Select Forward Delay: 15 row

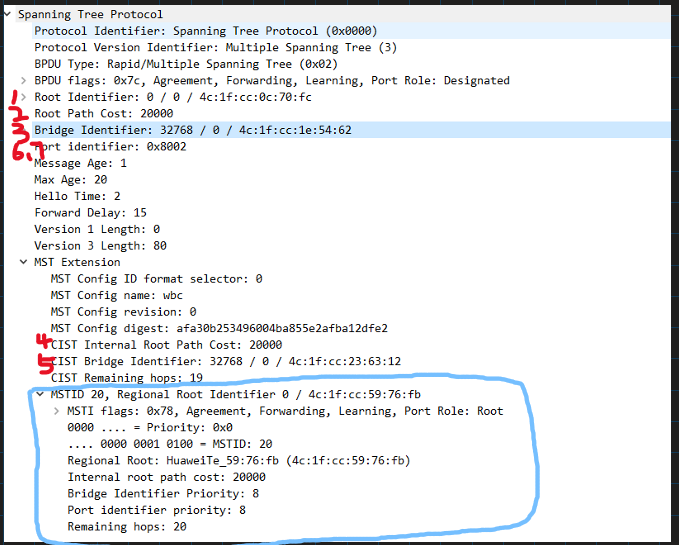pos(351,213)
